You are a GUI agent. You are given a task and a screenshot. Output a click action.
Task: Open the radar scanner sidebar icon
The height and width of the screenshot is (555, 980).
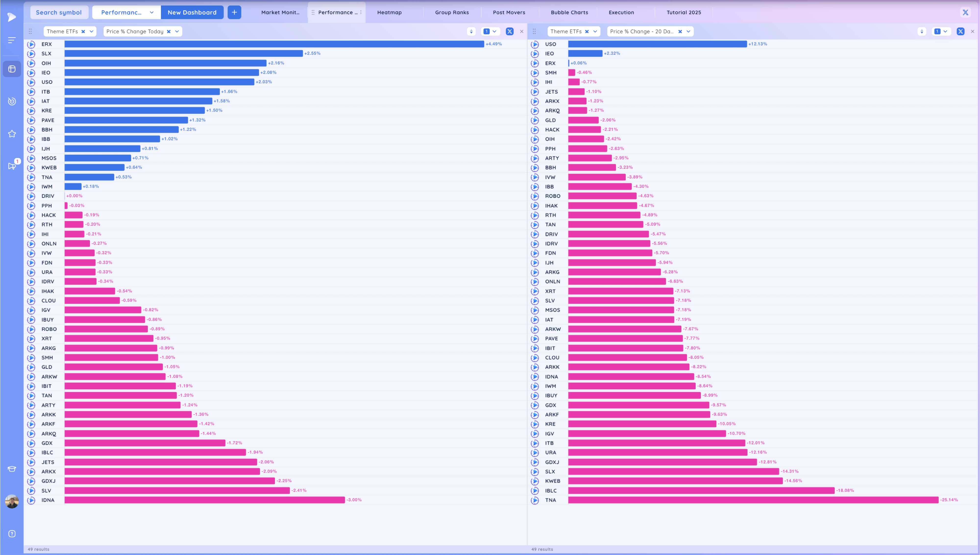tap(12, 101)
